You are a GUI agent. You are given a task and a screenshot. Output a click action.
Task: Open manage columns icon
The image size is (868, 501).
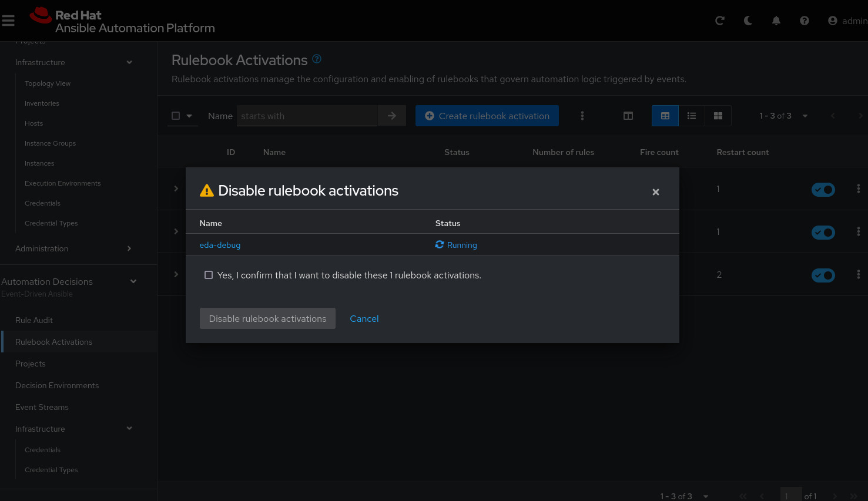(x=628, y=116)
